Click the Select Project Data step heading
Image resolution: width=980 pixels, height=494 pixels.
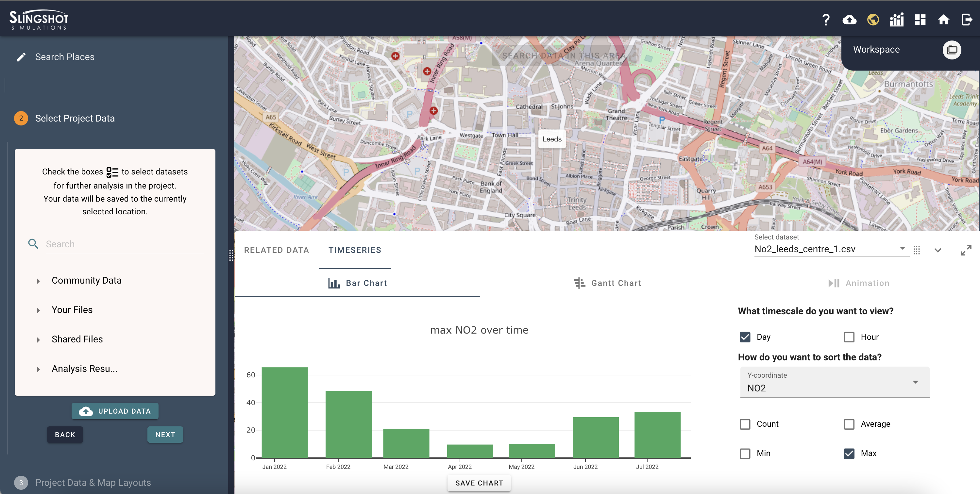[x=75, y=118]
